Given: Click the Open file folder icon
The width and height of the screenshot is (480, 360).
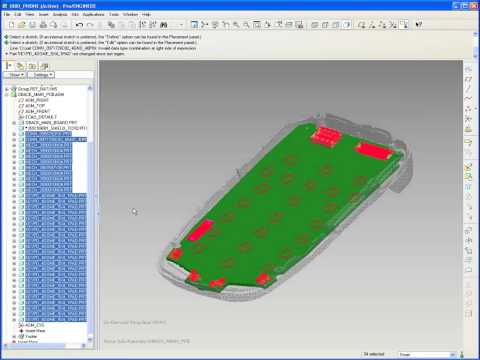Looking at the screenshot, I should (x=22, y=25).
